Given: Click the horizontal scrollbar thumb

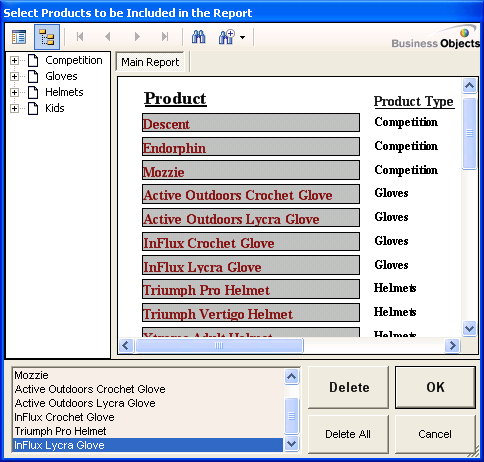Looking at the screenshot, I should click(219, 346).
